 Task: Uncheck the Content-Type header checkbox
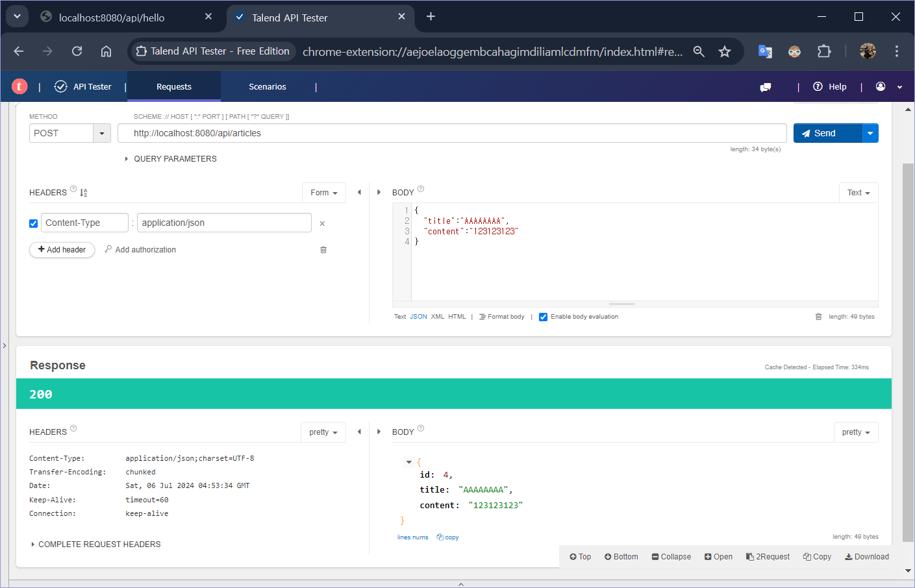(x=33, y=223)
